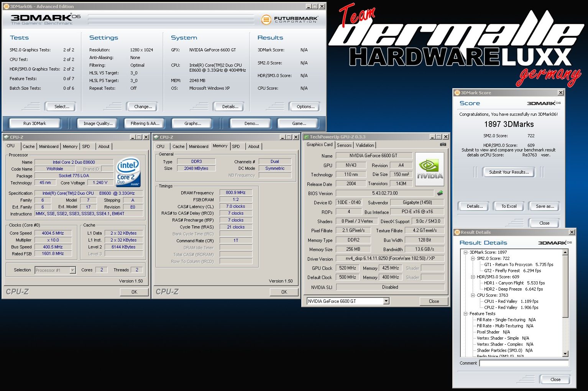Select the Pixel Shader N/A row
The width and height of the screenshot is (588, 391).
(x=493, y=332)
